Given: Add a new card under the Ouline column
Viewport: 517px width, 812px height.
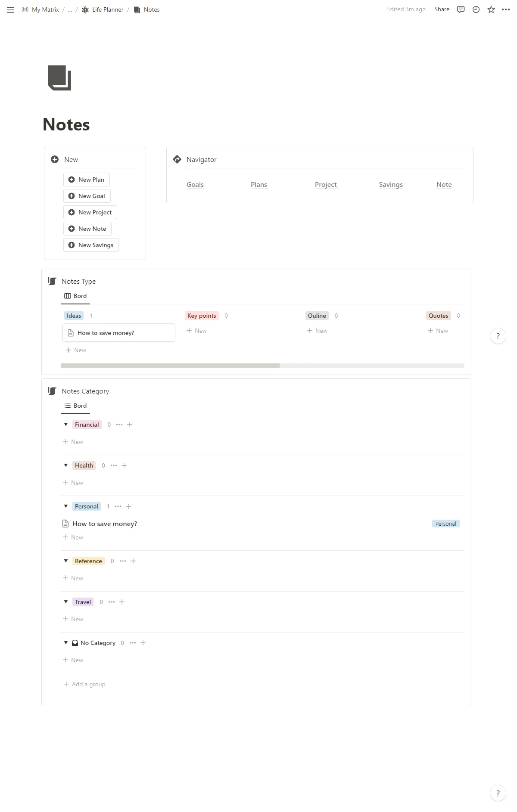Looking at the screenshot, I should tap(317, 331).
